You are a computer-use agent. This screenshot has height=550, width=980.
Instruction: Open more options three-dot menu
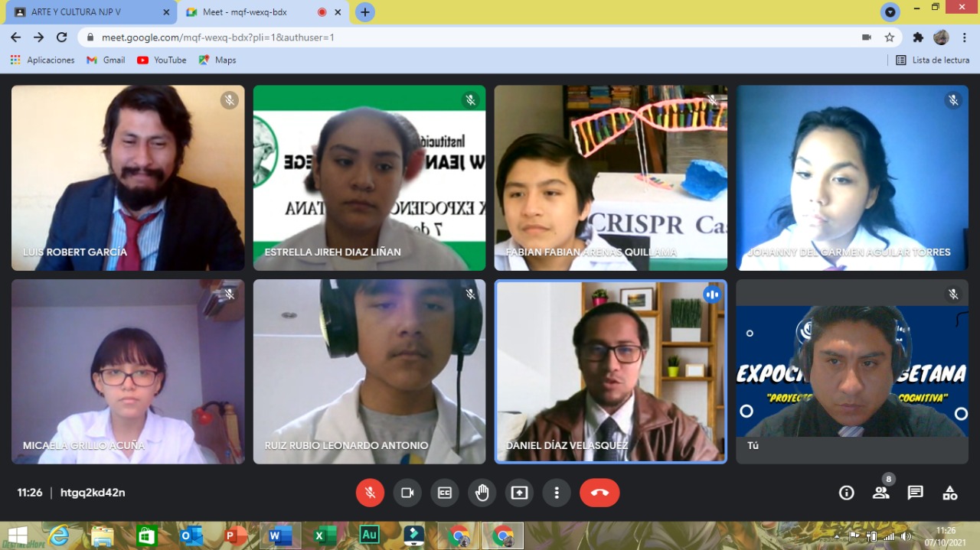coord(557,493)
